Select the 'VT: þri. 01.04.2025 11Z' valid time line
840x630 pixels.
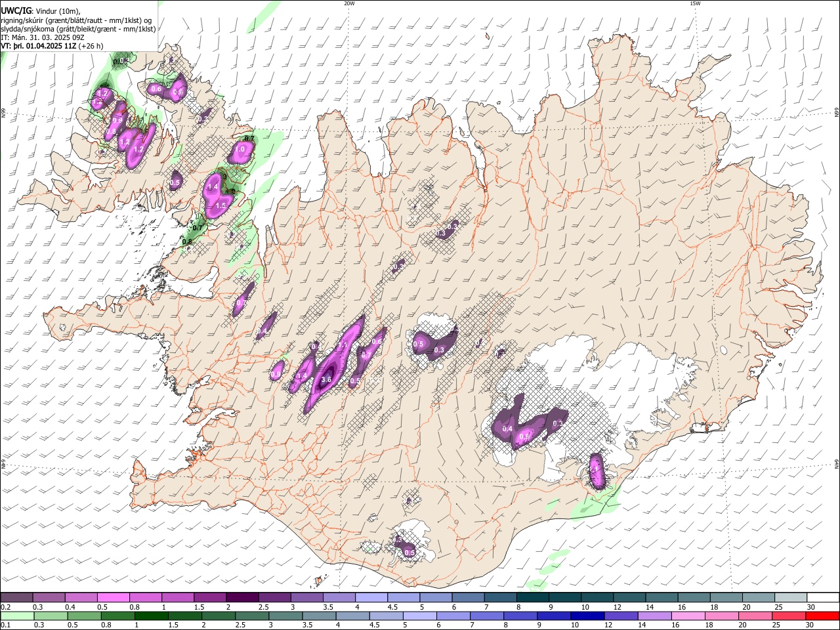click(x=52, y=46)
